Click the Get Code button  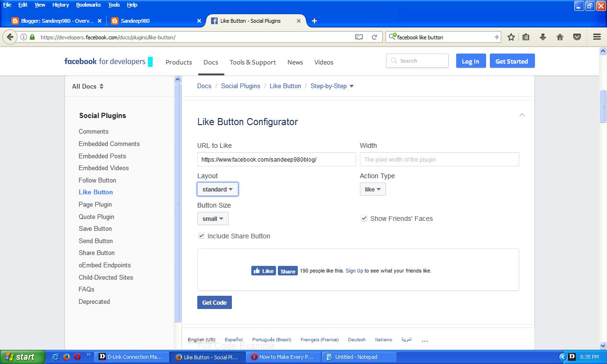tap(214, 302)
